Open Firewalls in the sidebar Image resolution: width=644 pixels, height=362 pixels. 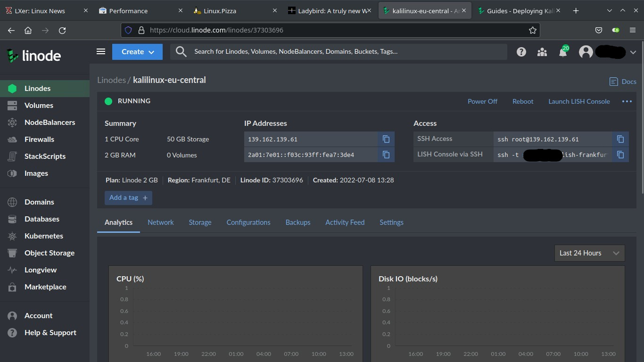[45, 140]
